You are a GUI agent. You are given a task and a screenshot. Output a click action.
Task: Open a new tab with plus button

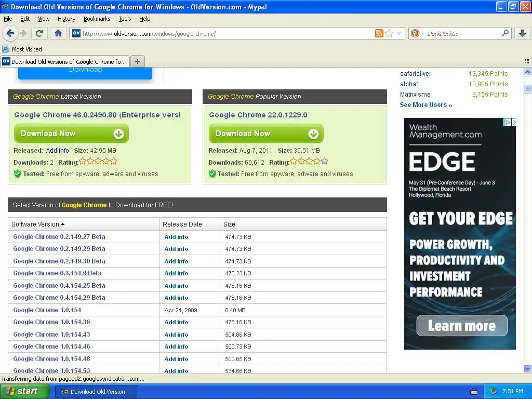[137, 61]
